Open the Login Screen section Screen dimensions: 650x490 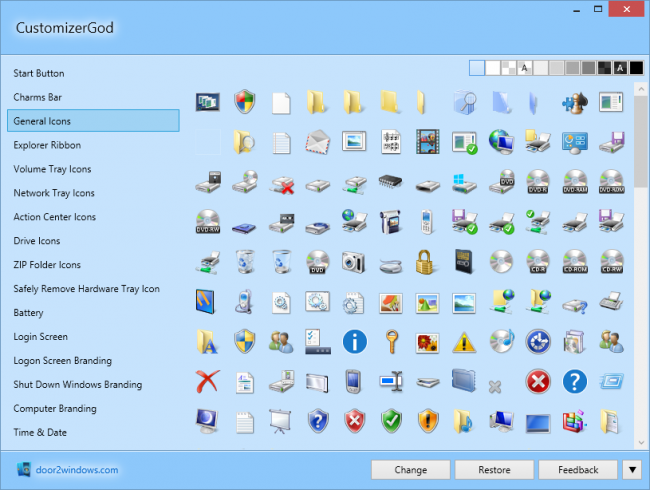point(40,337)
